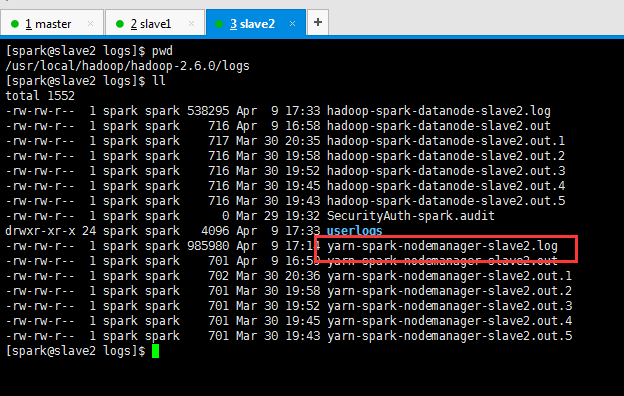The height and width of the screenshot is (396, 624).
Task: Close the slave2 session tab
Action: [x=292, y=23]
